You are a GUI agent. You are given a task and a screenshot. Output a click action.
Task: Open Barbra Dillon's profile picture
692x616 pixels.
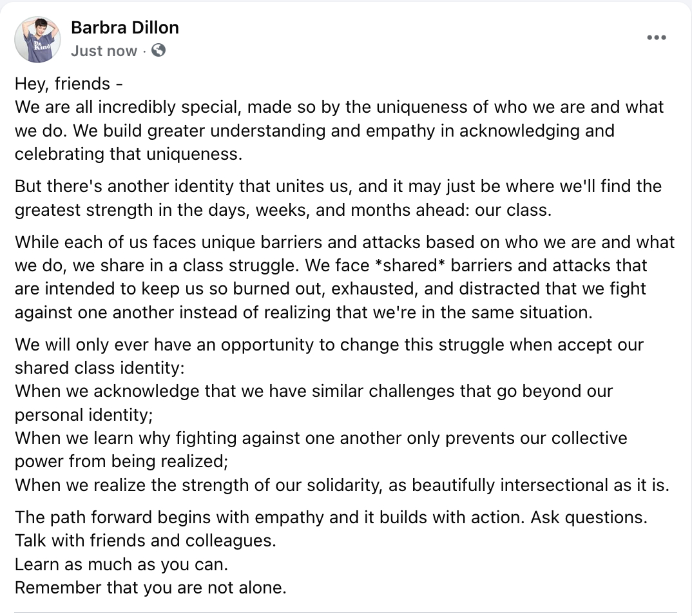click(x=37, y=39)
